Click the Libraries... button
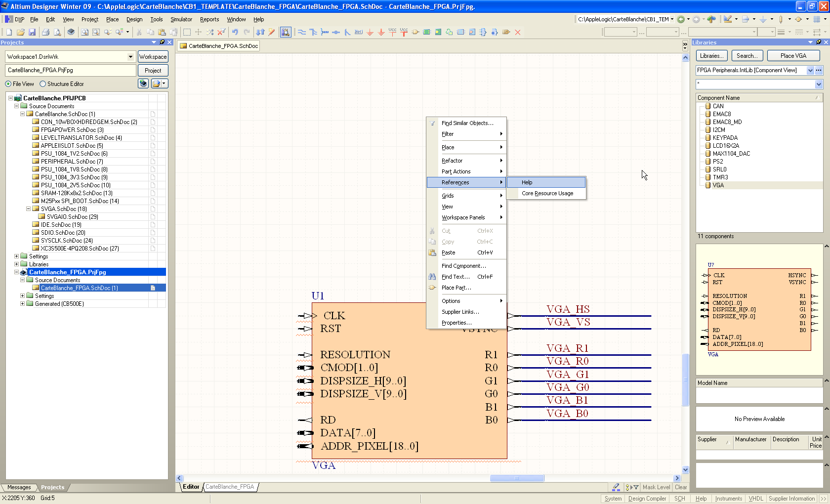 tap(712, 56)
